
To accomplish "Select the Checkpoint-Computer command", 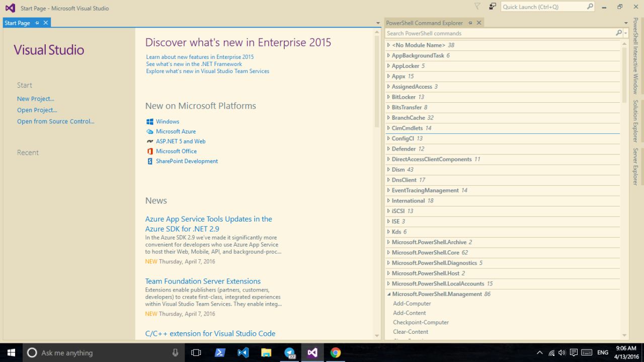I will pos(421,322).
